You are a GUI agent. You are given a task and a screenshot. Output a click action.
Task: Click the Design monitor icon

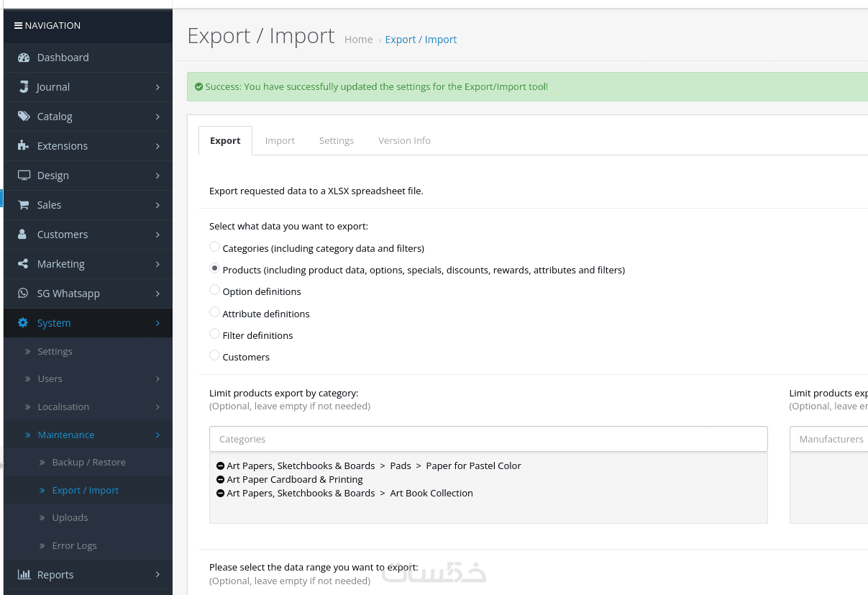click(24, 176)
